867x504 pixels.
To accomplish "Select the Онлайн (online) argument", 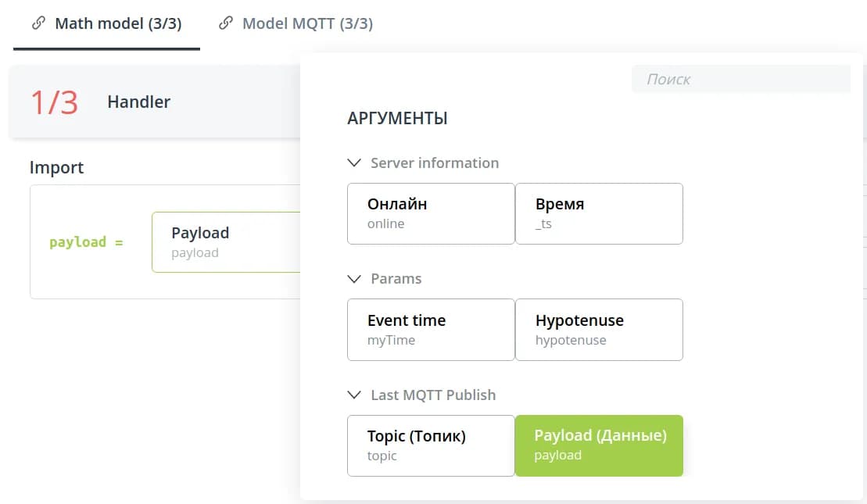I will click(431, 213).
